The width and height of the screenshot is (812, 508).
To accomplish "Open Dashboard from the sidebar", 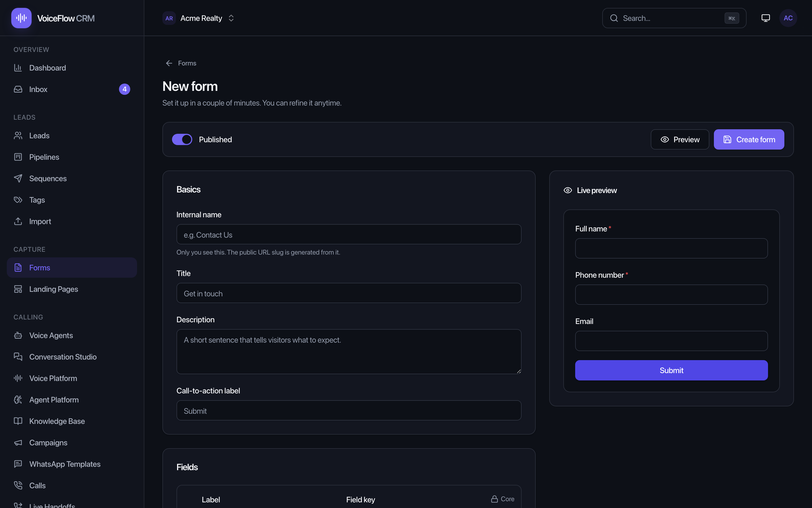I will [x=72, y=68].
